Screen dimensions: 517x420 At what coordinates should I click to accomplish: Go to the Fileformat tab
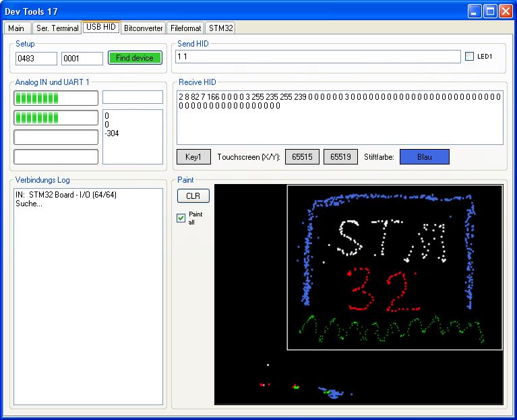(x=185, y=28)
